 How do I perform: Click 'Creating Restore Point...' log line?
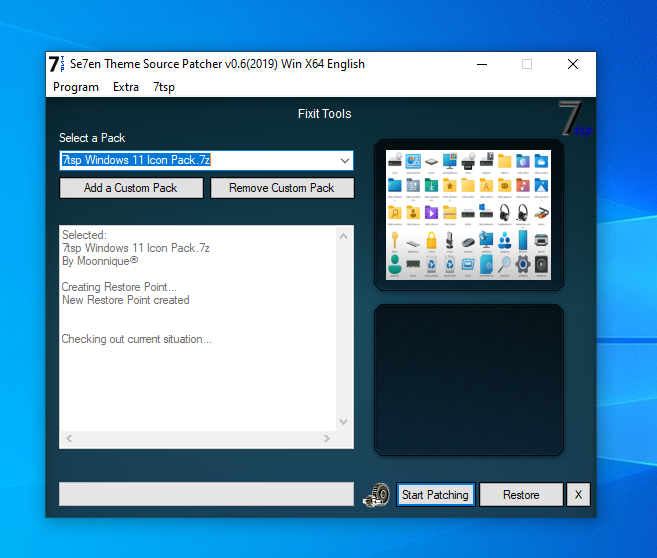tap(119, 287)
